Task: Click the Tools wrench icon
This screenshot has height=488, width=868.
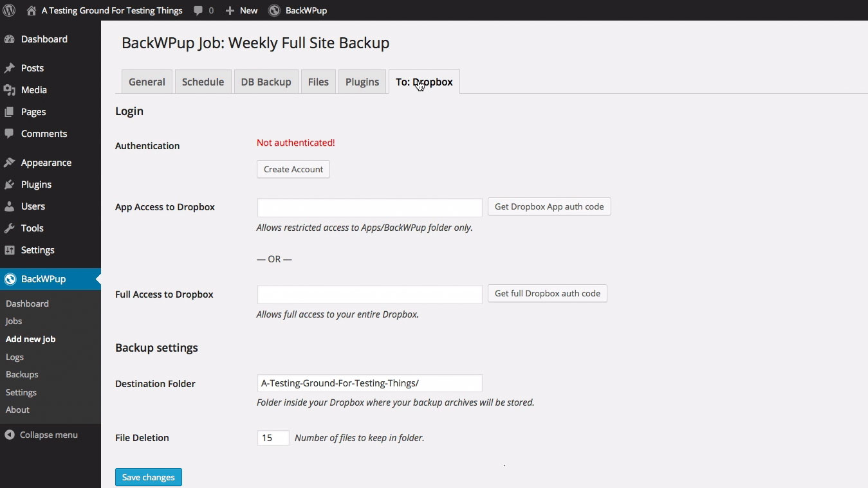Action: coord(9,228)
